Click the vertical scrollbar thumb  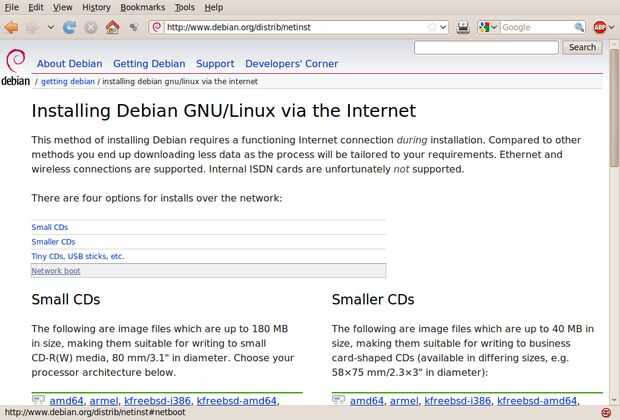point(614,108)
